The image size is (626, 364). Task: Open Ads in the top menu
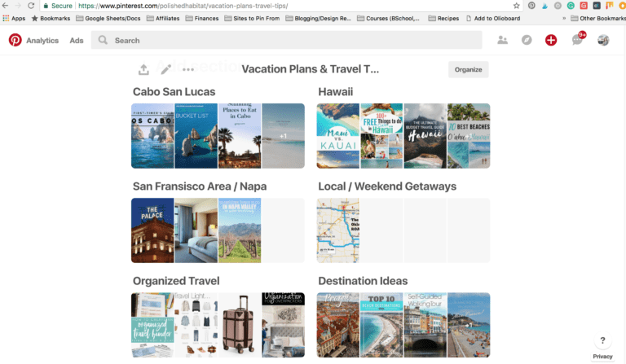[x=77, y=40]
